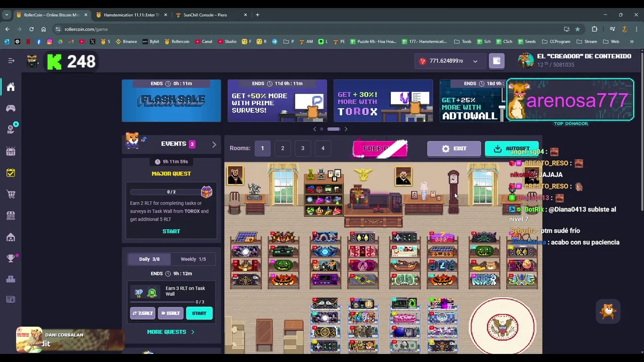Open the earn rewards hand icon in the sidebar
Image resolution: width=644 pixels, height=362 pixels.
click(11, 130)
